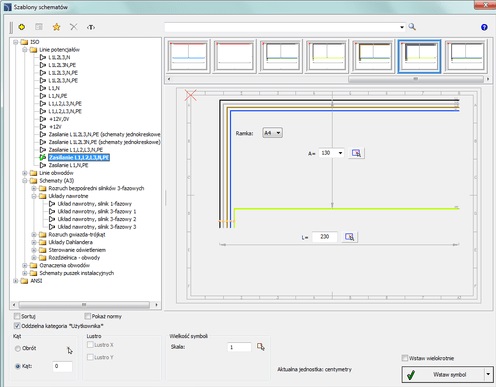Viewport: 496px width, 387px height.
Task: Select the Obrót radio button
Action: pos(18,348)
